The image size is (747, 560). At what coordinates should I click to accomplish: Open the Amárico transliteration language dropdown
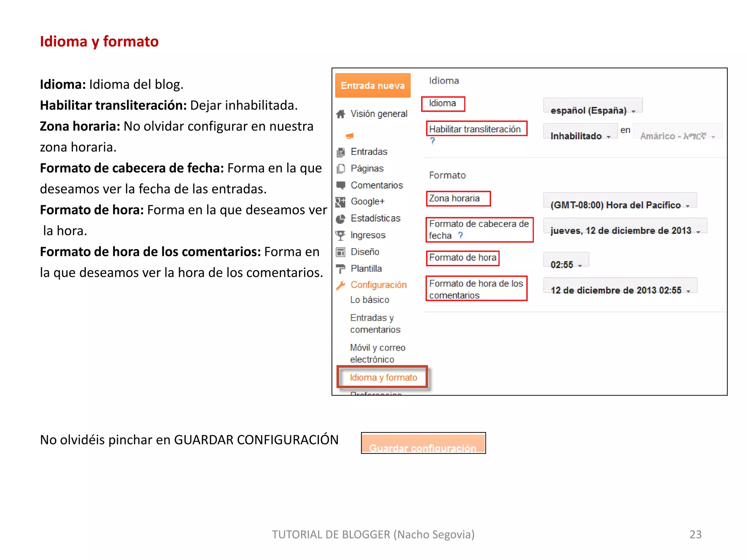click(677, 132)
